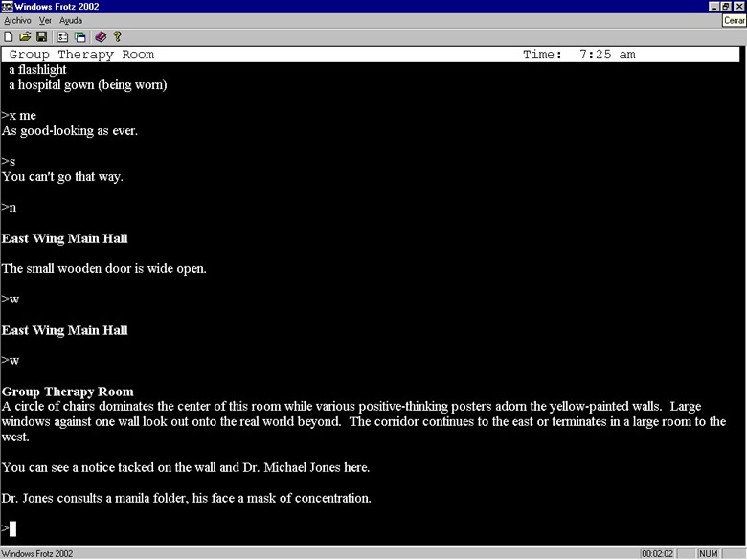Click the floppy disk save icon

tap(41, 36)
